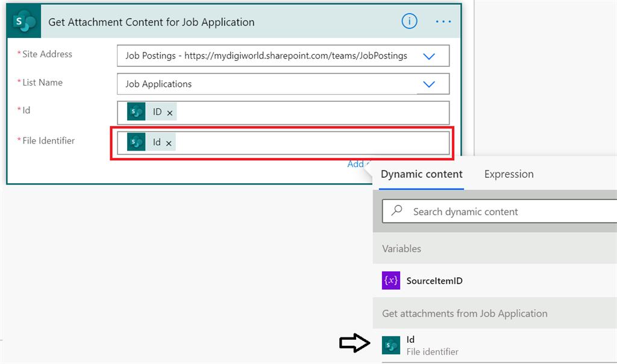Open the info tooltip icon

(x=409, y=21)
